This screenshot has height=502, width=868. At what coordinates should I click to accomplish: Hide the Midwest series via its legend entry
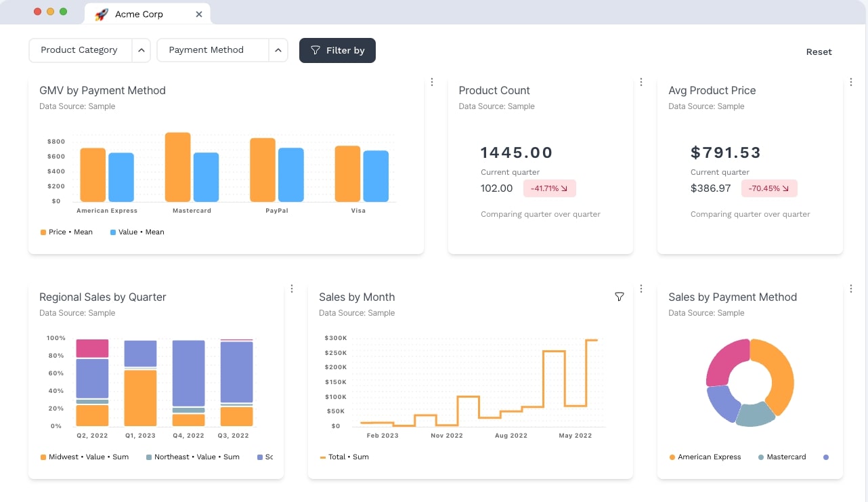coord(84,457)
